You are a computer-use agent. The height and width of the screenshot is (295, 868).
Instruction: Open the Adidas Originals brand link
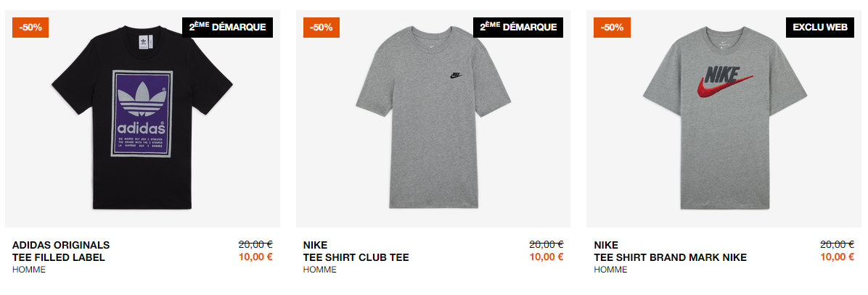pos(61,245)
